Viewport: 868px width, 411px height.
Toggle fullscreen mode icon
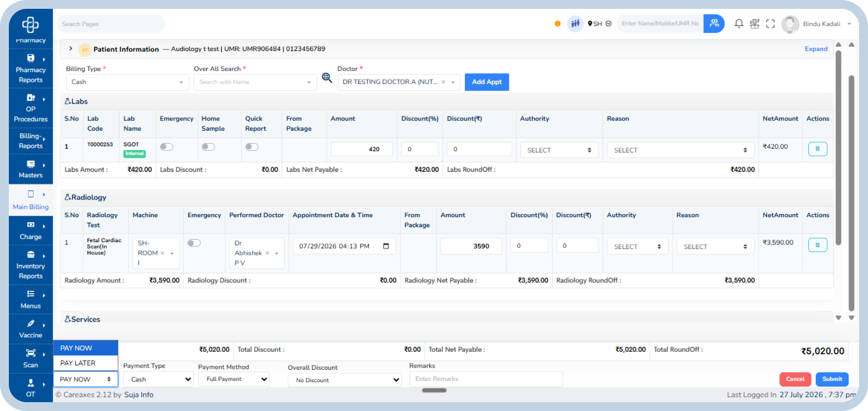[x=771, y=23]
